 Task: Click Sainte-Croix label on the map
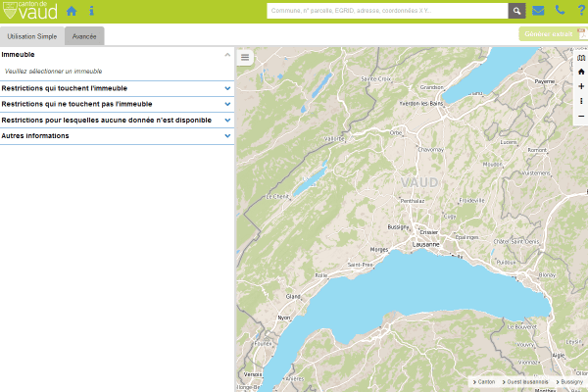tap(375, 78)
